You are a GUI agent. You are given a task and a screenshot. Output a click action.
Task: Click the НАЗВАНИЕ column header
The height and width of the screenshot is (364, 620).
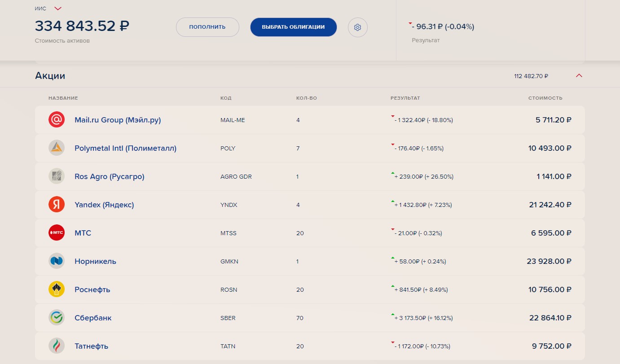pyautogui.click(x=63, y=98)
